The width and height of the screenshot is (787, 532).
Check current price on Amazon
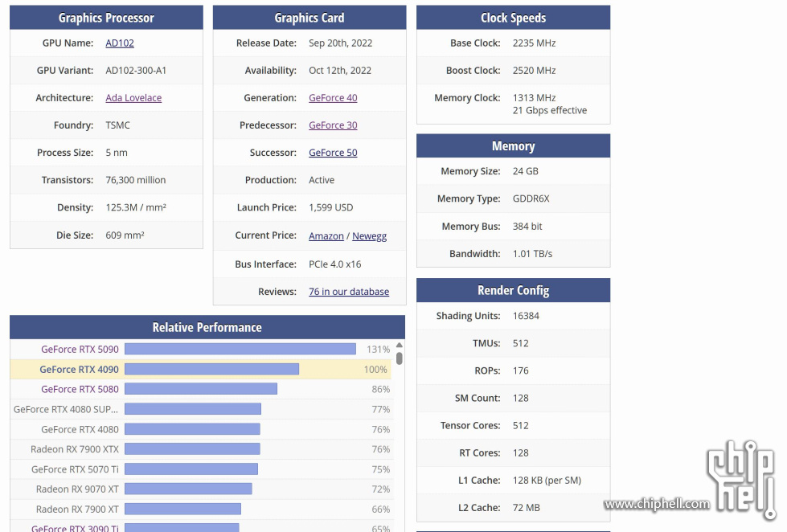pyautogui.click(x=326, y=236)
